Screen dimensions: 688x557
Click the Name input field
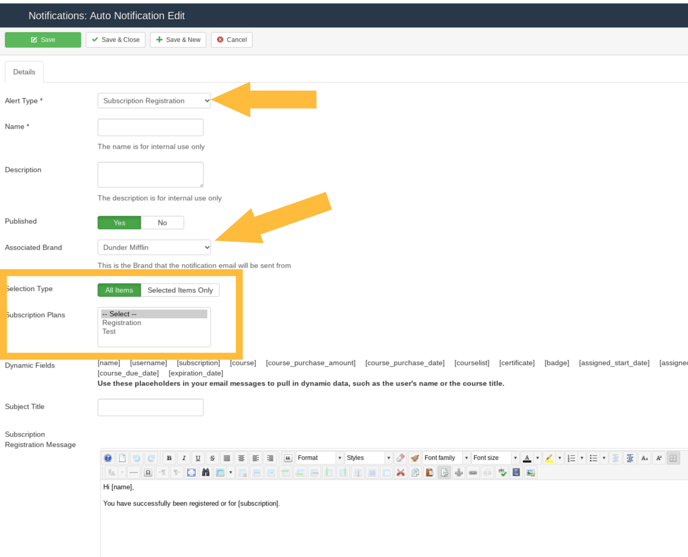[x=150, y=127]
